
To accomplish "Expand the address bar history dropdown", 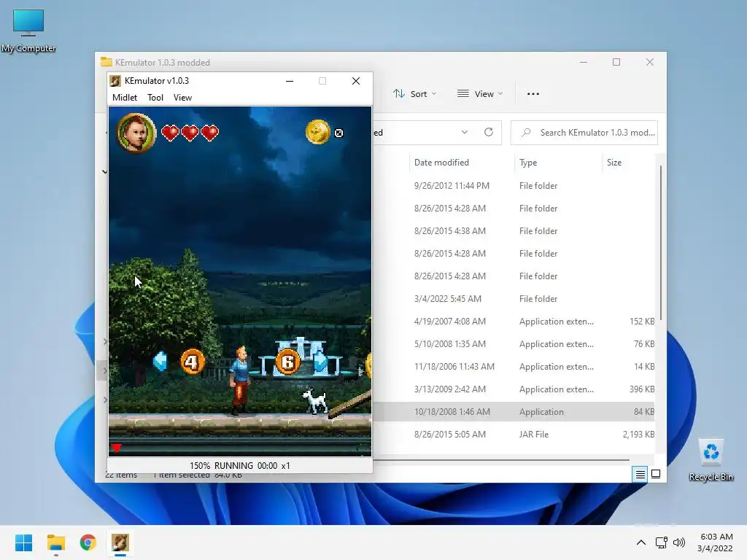I will click(465, 133).
